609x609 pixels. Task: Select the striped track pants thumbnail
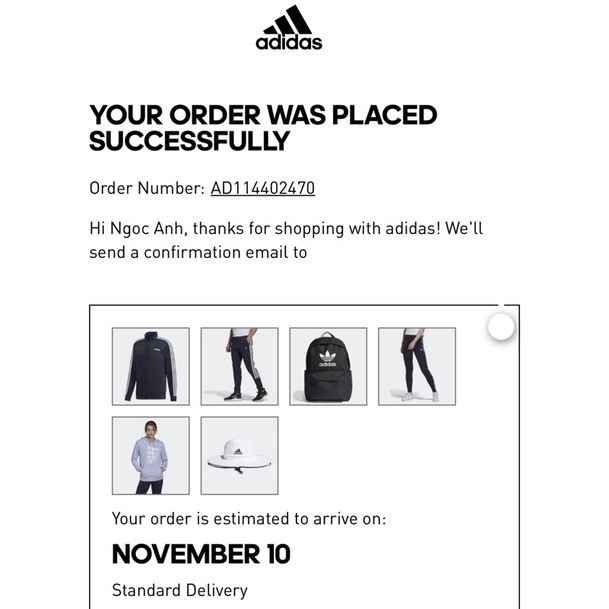click(x=239, y=366)
